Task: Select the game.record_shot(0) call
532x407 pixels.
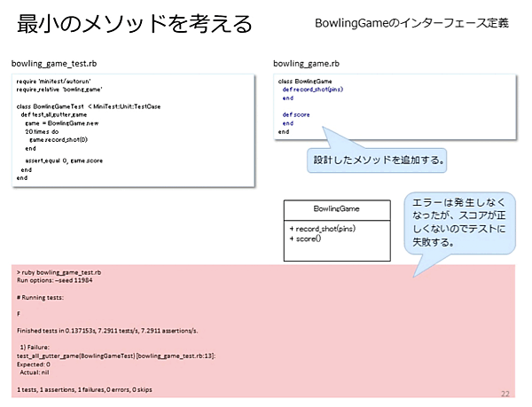Action: pos(59,140)
